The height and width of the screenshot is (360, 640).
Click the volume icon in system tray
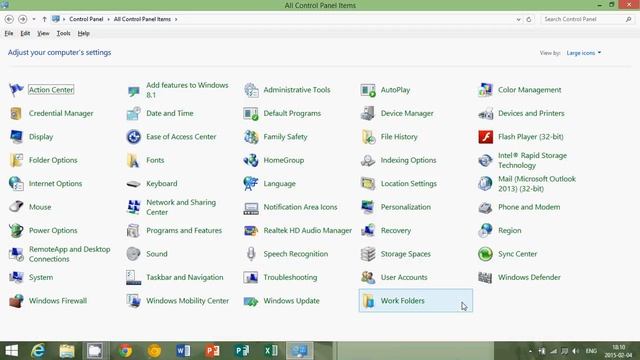tap(576, 351)
